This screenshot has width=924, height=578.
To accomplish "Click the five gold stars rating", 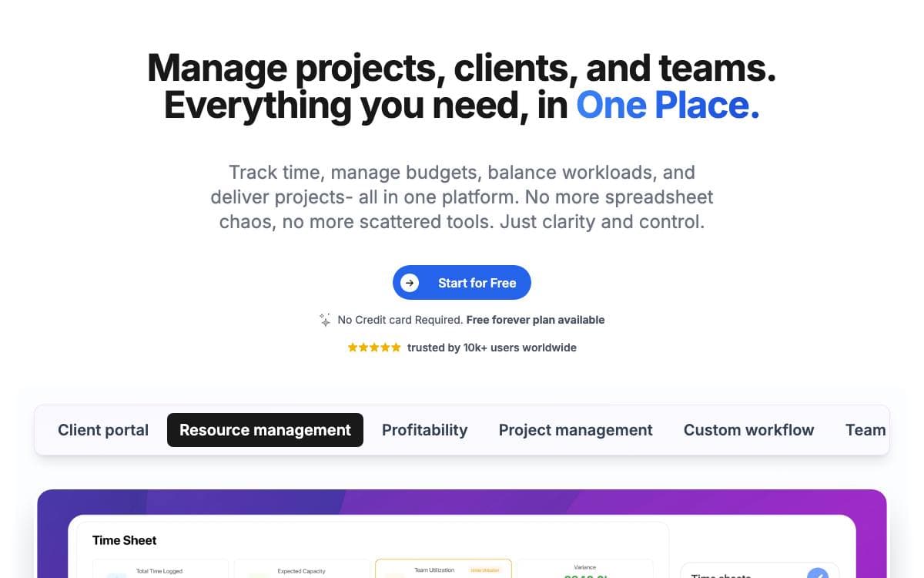I will (x=374, y=348).
